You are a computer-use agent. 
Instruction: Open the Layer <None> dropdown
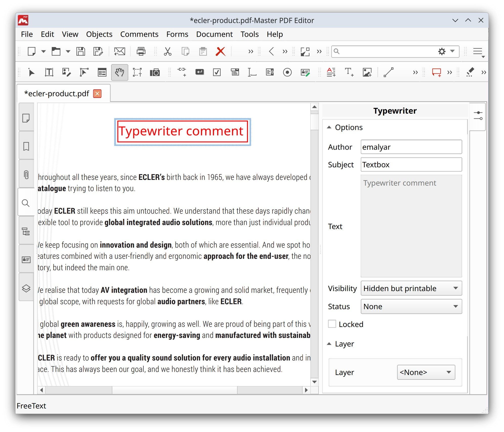(x=426, y=372)
